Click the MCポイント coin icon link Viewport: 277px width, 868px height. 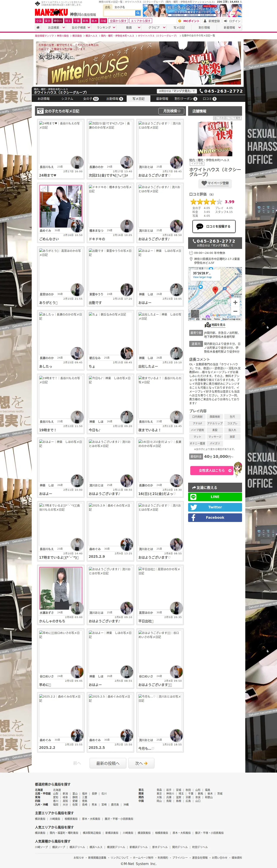189,21
